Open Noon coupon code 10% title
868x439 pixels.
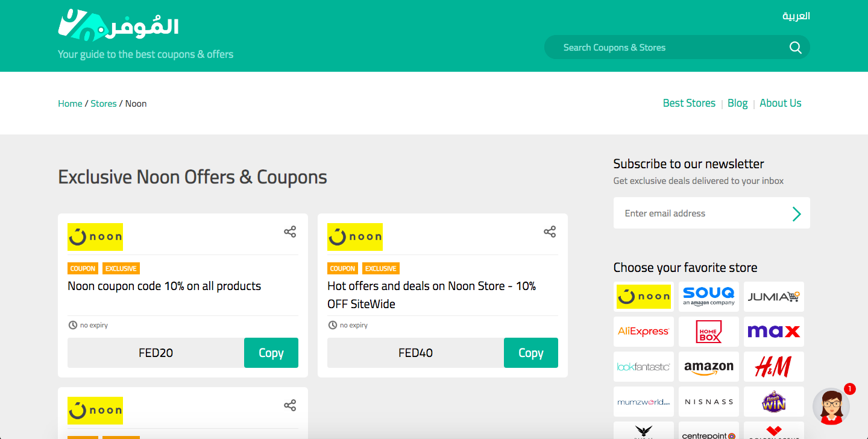pos(165,286)
